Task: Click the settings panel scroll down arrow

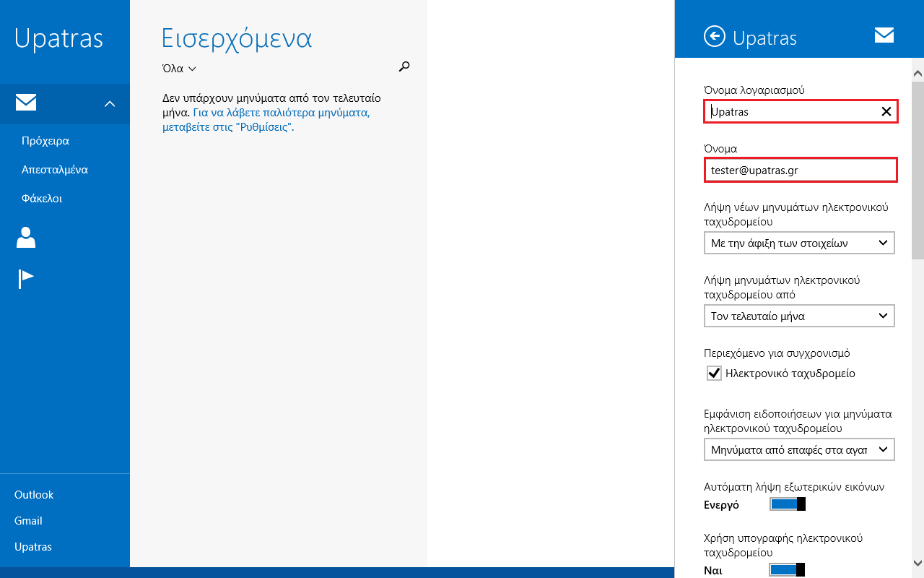Action: coord(918,563)
